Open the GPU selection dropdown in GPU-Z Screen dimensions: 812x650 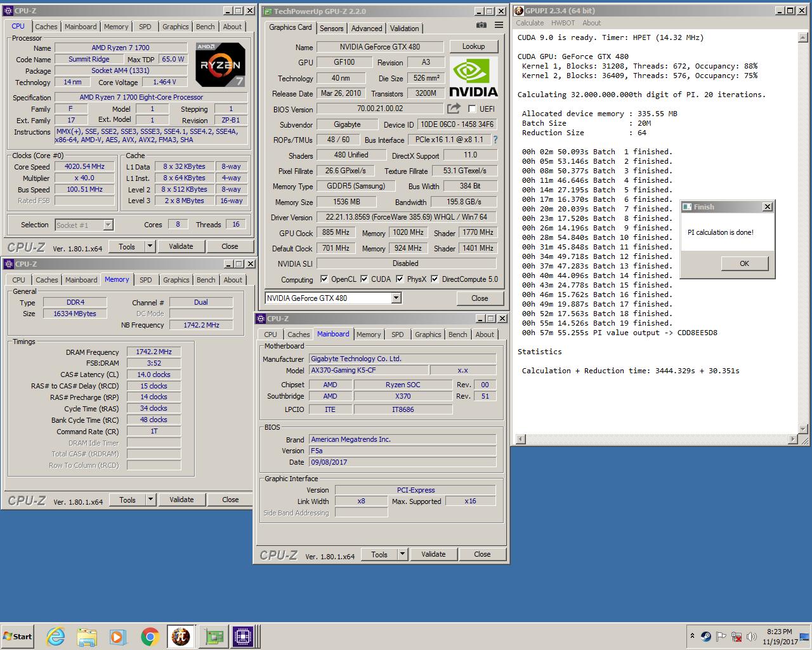(x=396, y=298)
